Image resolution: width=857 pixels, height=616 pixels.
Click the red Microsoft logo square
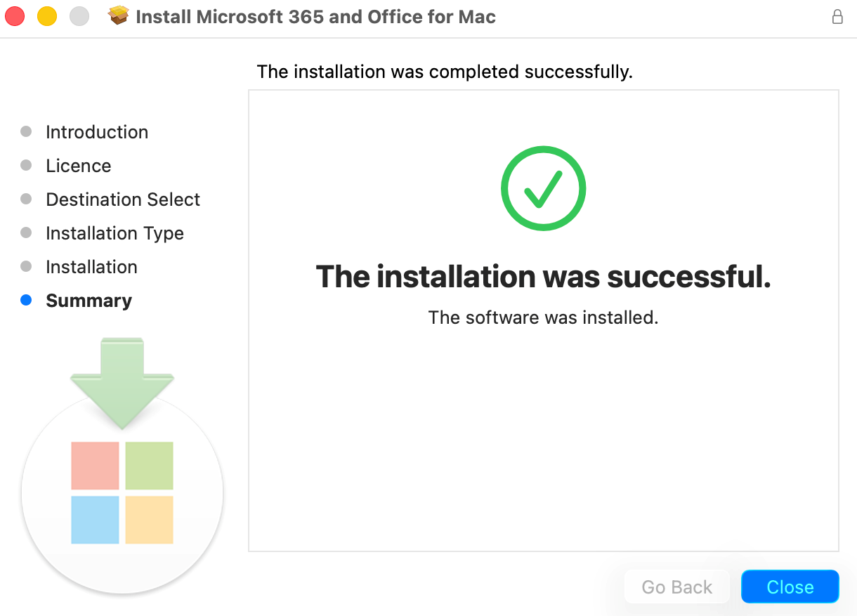[95, 466]
